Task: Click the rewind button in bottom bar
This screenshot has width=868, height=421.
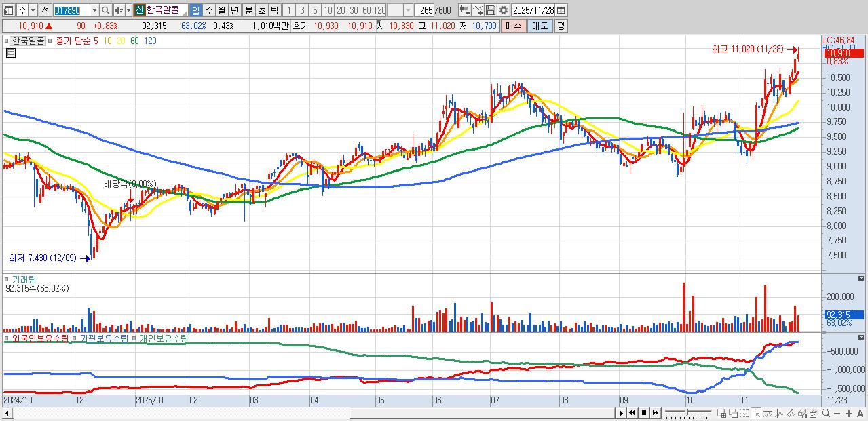Action: [x=633, y=413]
